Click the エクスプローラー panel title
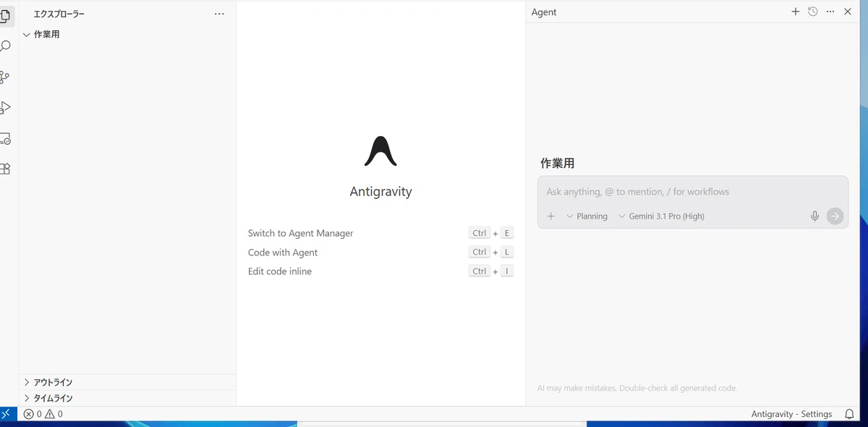 [x=59, y=14]
